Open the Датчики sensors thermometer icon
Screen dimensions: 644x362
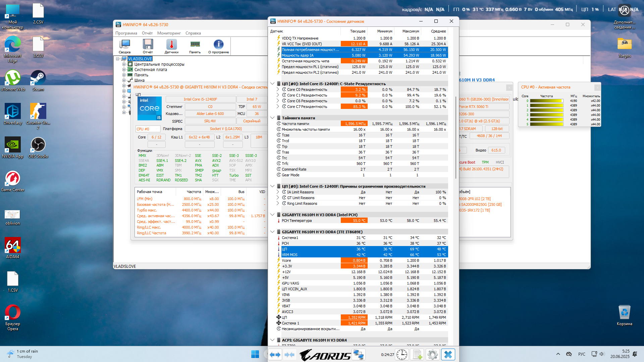pyautogui.click(x=171, y=46)
